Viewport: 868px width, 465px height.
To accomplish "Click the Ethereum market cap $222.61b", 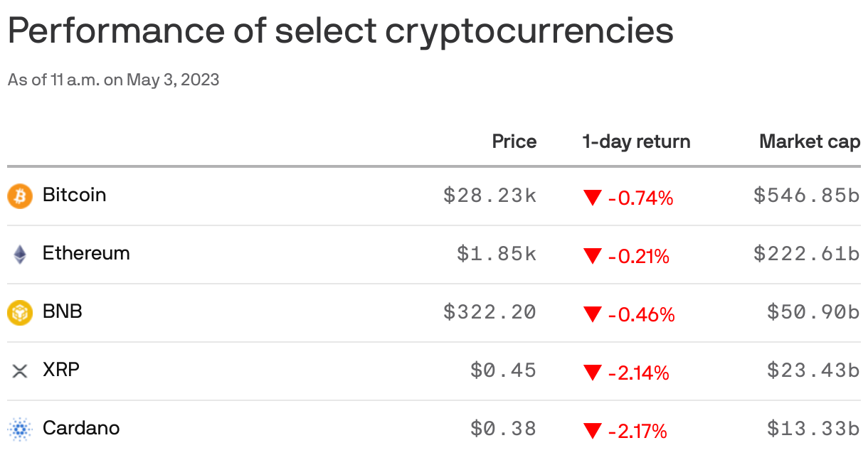I will pyautogui.click(x=807, y=254).
